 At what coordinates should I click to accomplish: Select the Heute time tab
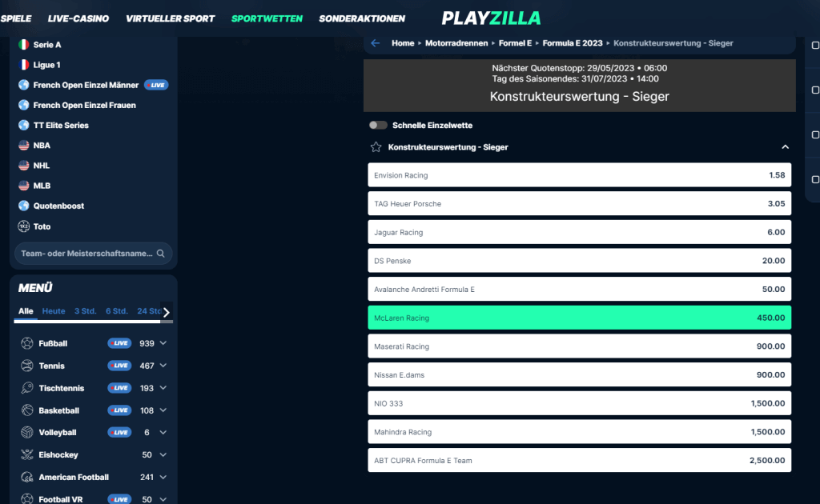point(54,310)
